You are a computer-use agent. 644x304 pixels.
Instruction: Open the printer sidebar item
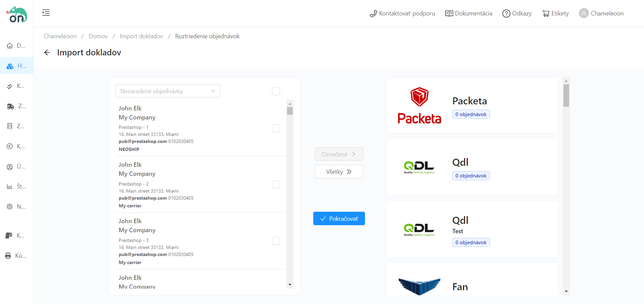tap(8, 256)
